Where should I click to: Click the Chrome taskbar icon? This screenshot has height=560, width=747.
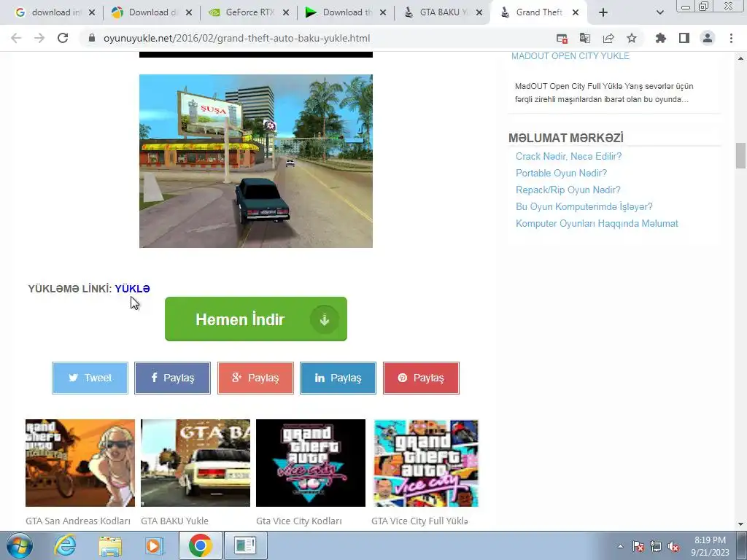200,545
